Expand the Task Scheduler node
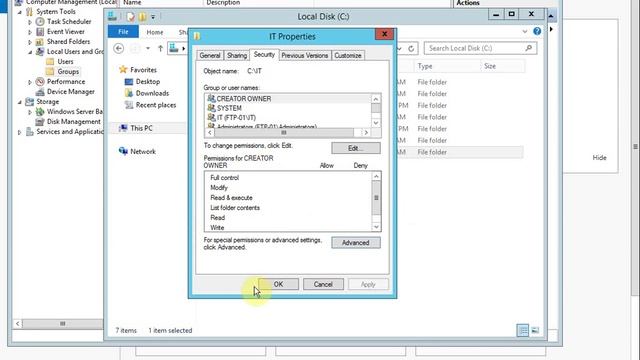Screen dimensions: 640x360 click(30, 22)
